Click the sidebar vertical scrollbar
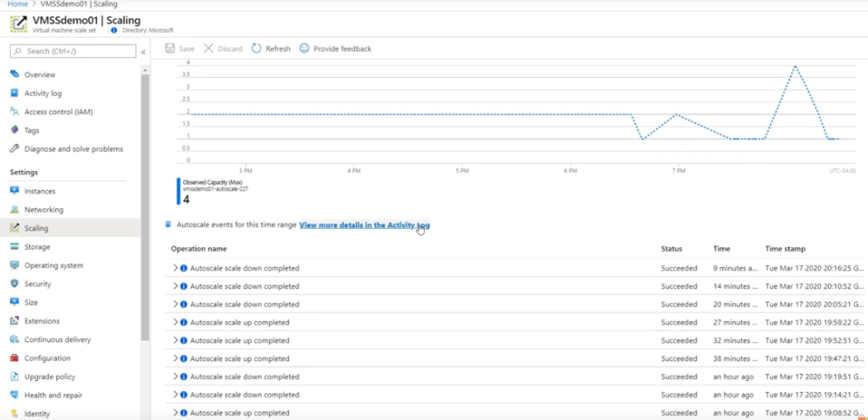The height and width of the screenshot is (420, 868). 145,207
